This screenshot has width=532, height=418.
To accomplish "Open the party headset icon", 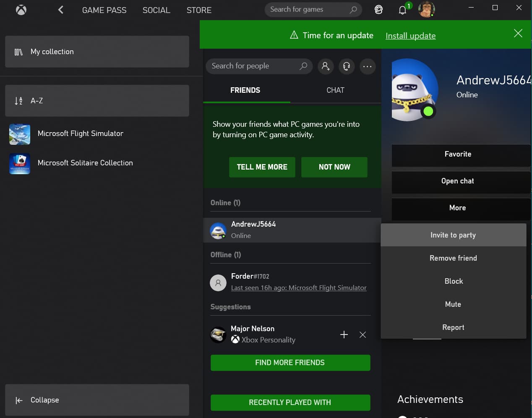I will click(347, 66).
